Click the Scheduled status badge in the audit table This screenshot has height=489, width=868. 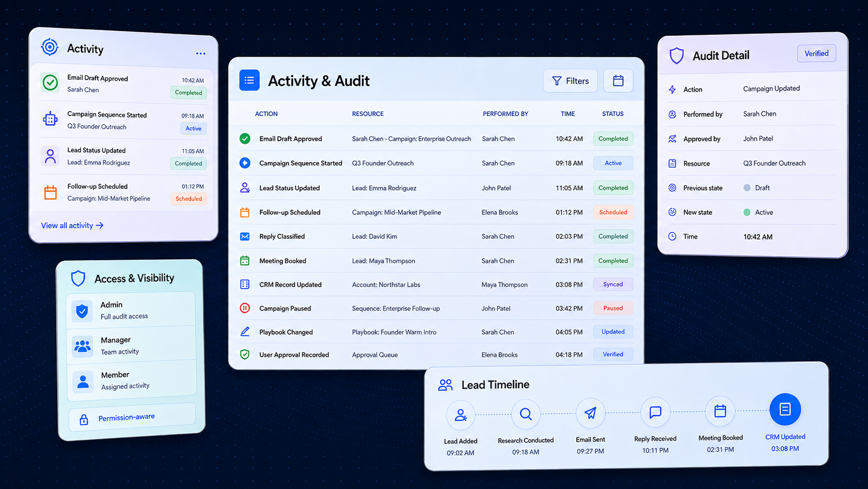(x=613, y=212)
